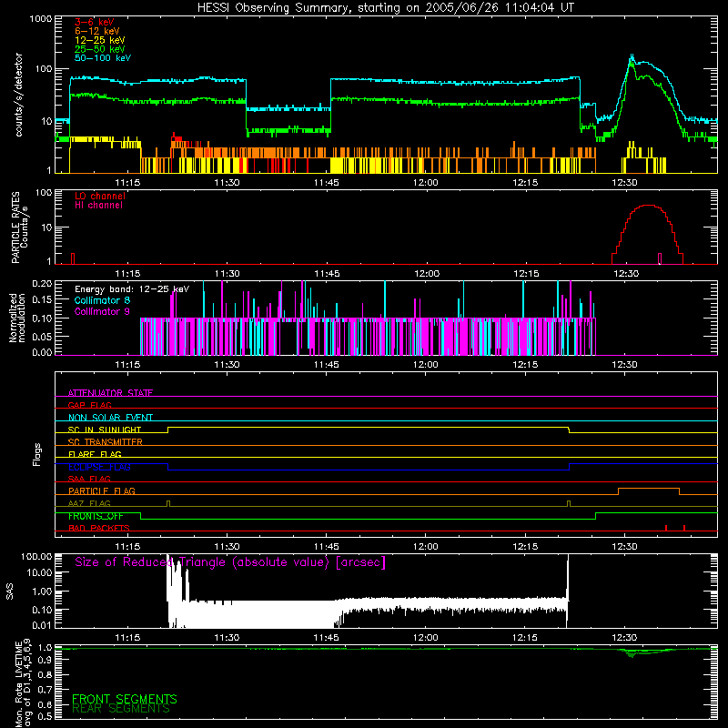Click the A4Z_FLAG label
Screen dimensions: 728x728
pyautogui.click(x=89, y=503)
